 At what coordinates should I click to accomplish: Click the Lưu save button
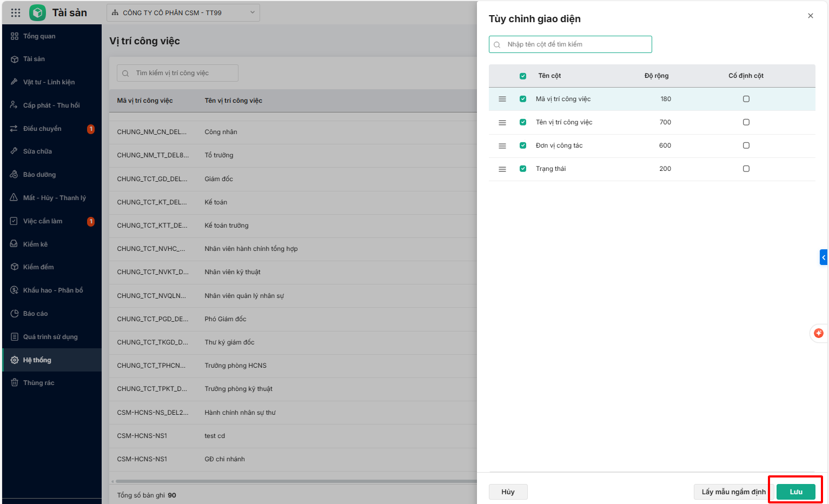point(795,492)
